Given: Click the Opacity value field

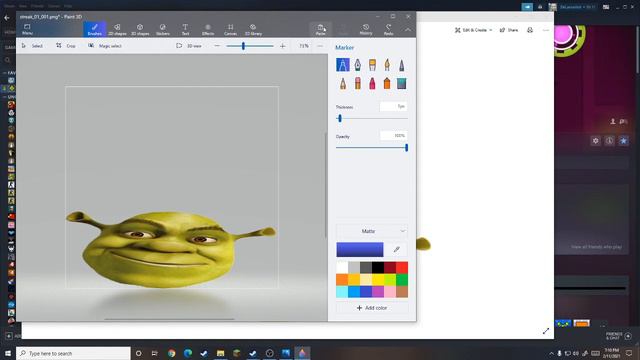Looking at the screenshot, I should pos(393,136).
